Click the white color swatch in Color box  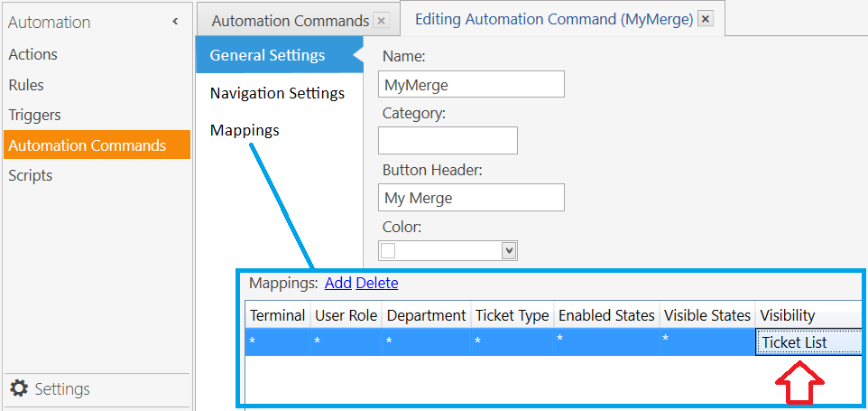pyautogui.click(x=389, y=251)
